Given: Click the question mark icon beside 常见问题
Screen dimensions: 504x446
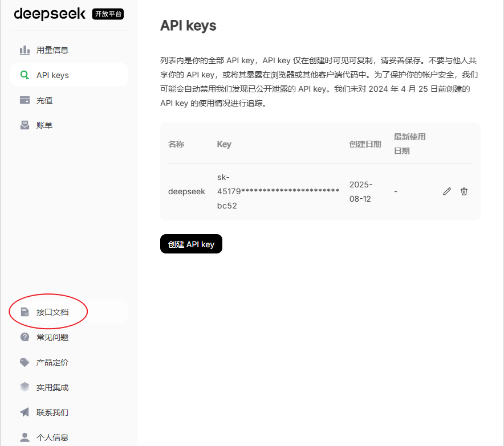Looking at the screenshot, I should [x=25, y=337].
